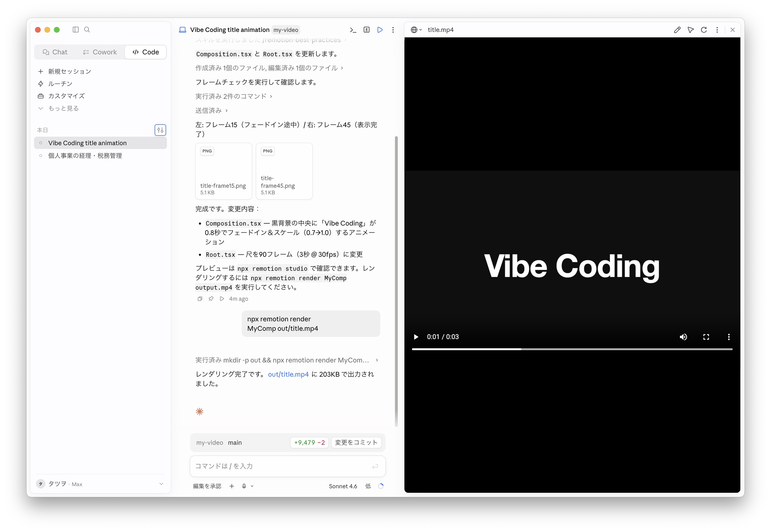Toggle the 編集を承認 permission mode

tap(207, 486)
